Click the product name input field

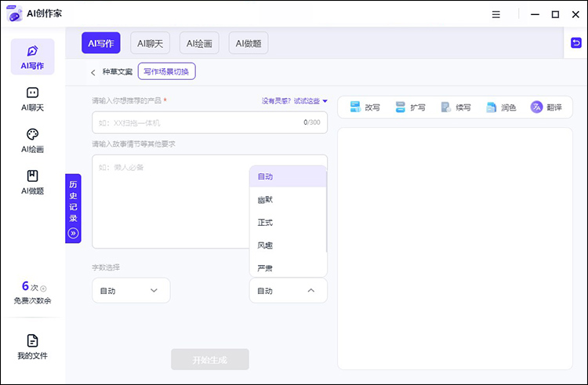[209, 122]
